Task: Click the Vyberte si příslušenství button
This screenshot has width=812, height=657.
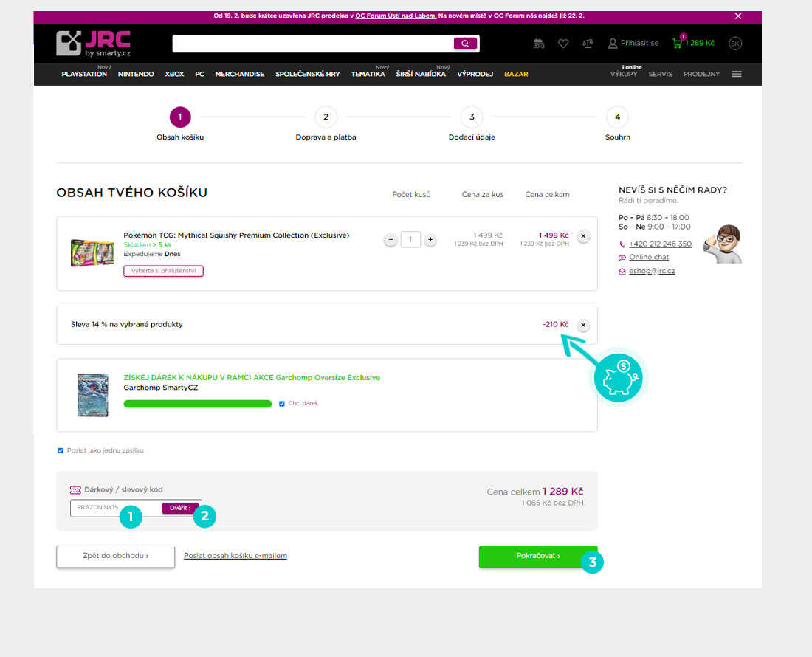Action: [164, 271]
